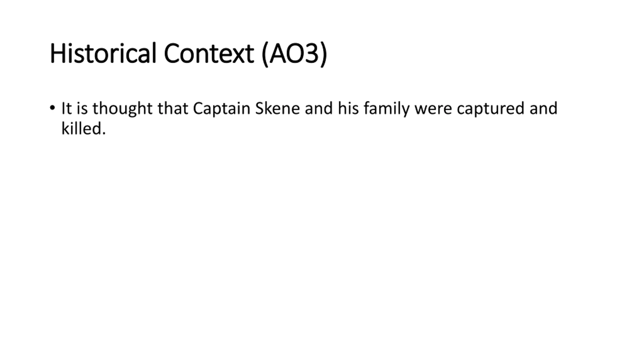Viewport: 644px width, 362px height.
Task: Click the bullet point marker before "It"
Action: 52,108
